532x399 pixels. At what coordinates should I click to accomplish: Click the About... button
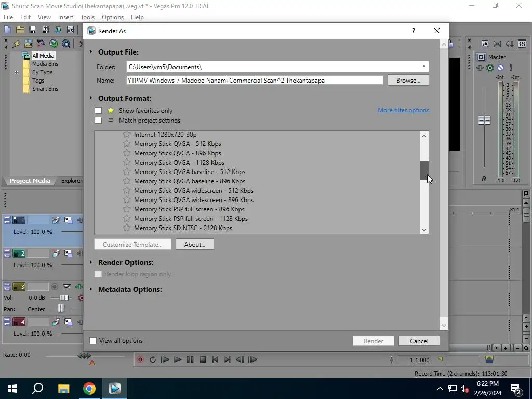[195, 244]
